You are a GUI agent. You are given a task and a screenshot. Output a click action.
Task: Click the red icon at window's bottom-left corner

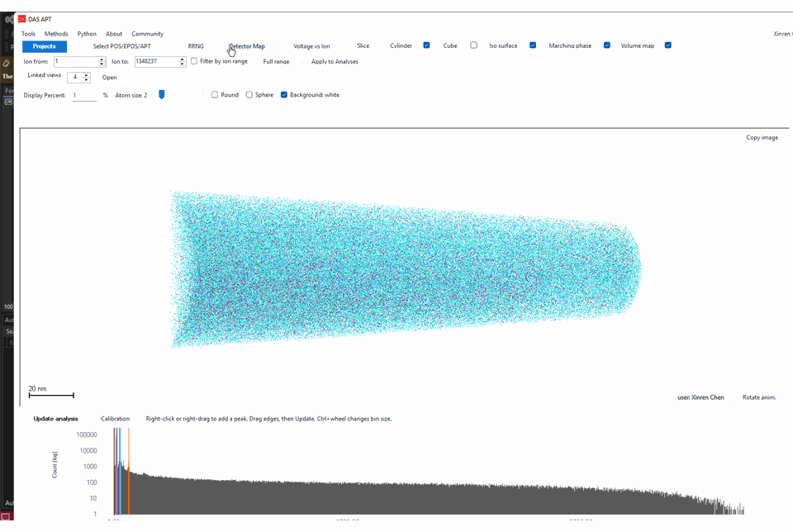click(x=6, y=516)
